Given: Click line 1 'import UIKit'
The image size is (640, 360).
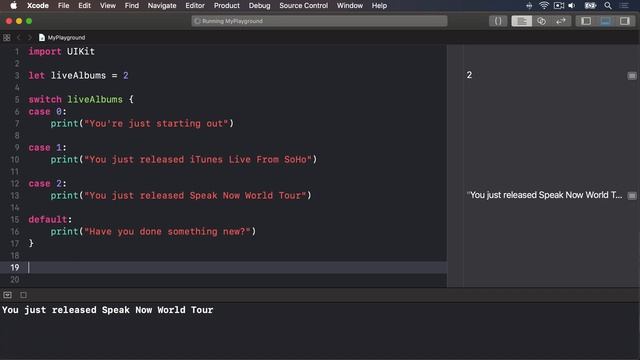Looking at the screenshot, I should (x=62, y=51).
